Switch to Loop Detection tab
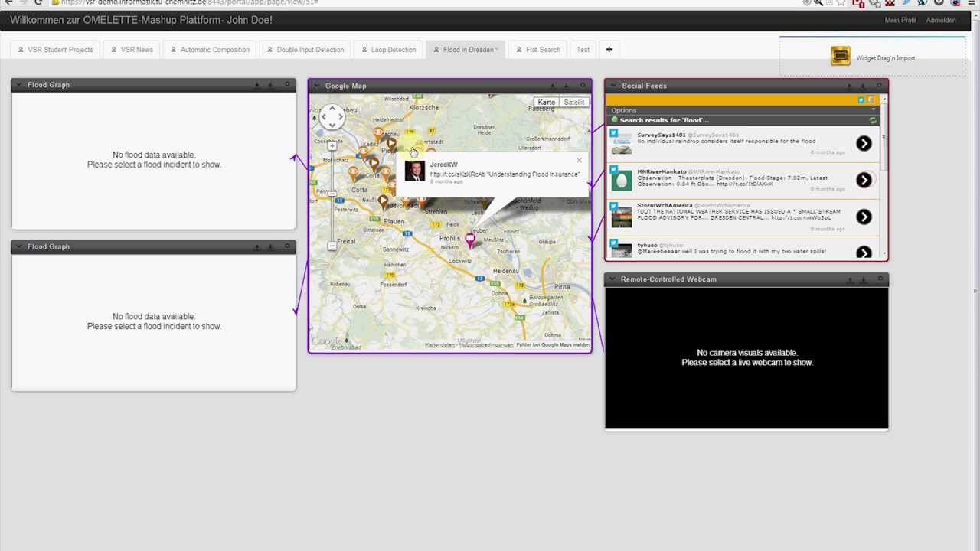The height and width of the screenshot is (551, 980). 388,50
